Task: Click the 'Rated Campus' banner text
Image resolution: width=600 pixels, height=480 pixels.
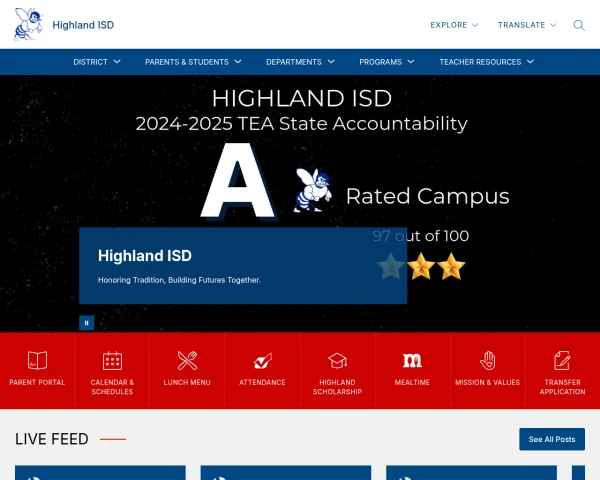Action: (x=427, y=196)
